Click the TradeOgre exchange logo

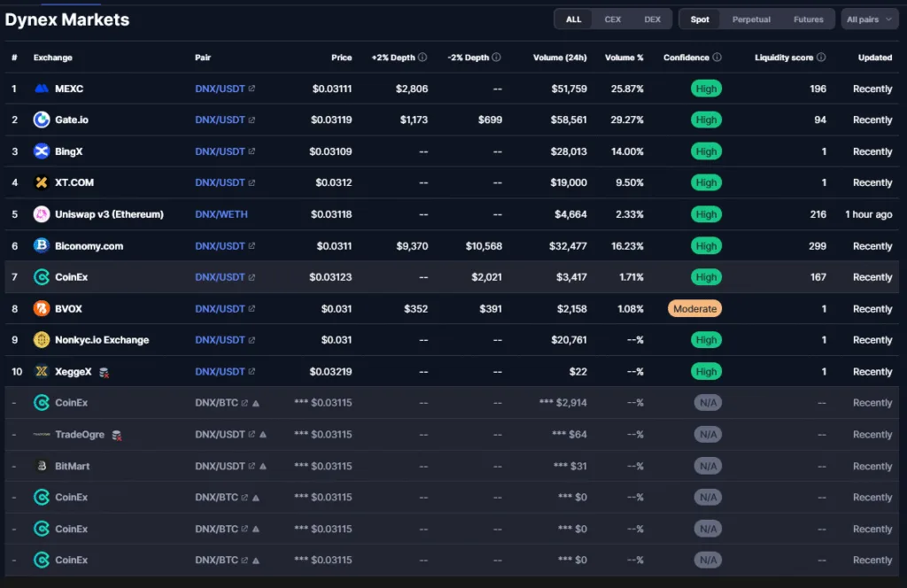(42, 434)
